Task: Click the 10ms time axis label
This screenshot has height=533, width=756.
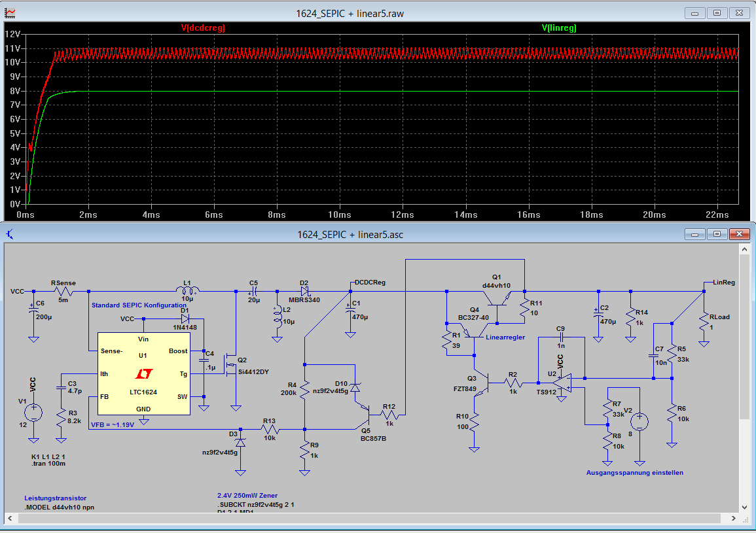Action: tap(340, 215)
